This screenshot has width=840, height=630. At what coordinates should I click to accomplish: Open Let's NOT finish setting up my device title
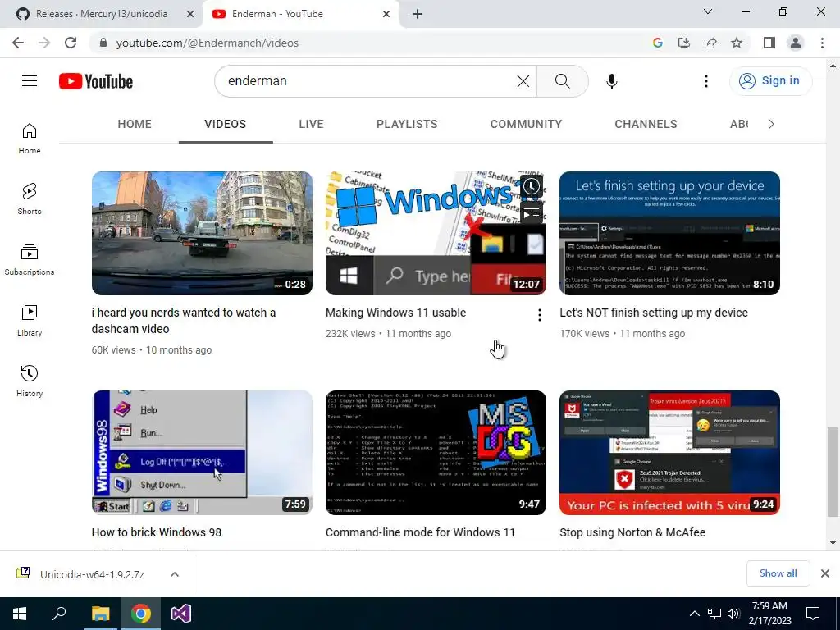click(654, 313)
